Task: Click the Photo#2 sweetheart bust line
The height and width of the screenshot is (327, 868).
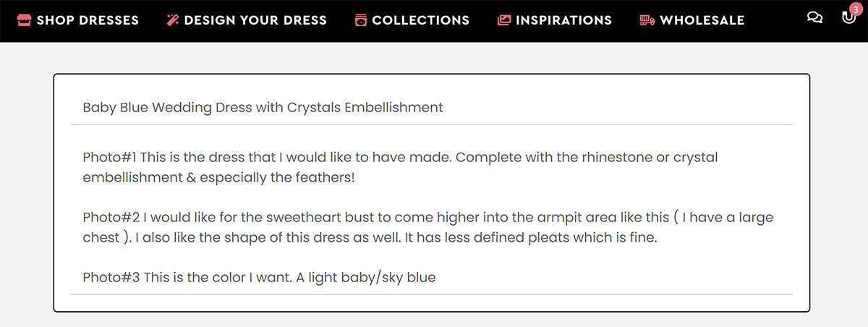Action: 428,218
